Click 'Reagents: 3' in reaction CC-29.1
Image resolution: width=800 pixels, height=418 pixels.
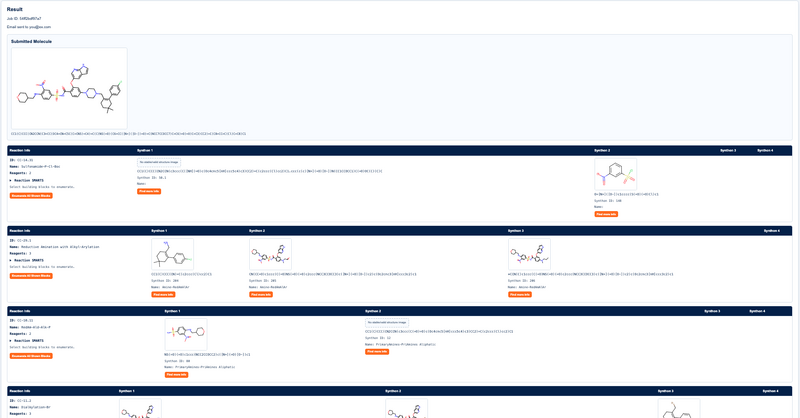click(x=20, y=253)
